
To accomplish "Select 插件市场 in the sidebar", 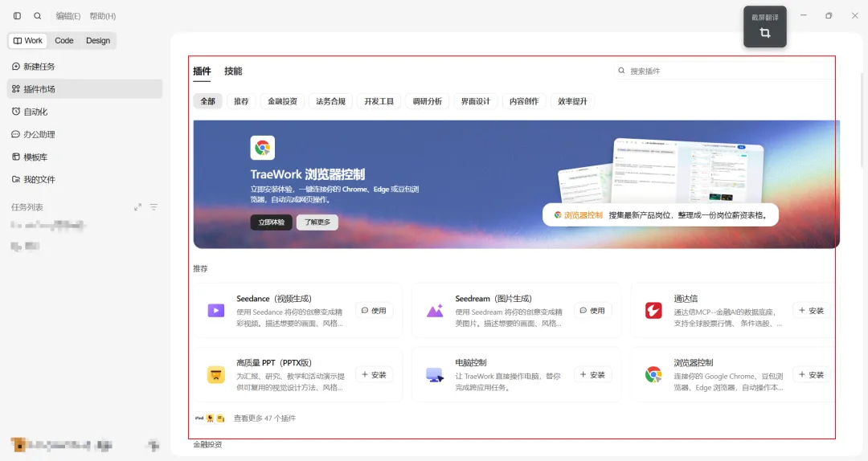I will 84,89.
